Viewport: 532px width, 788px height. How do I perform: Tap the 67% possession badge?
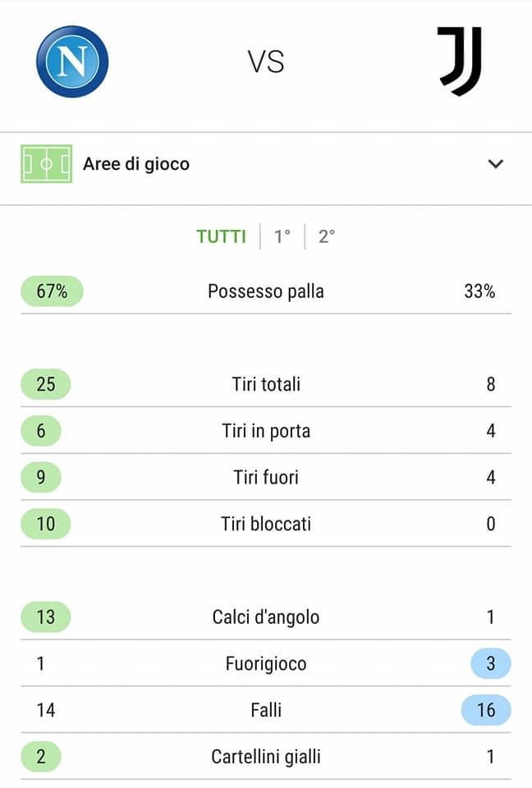52,291
